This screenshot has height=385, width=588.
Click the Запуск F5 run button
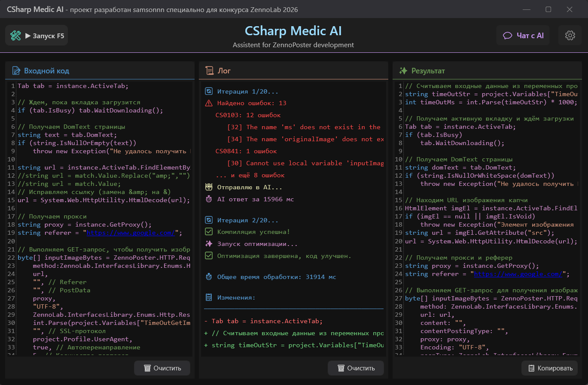point(37,36)
